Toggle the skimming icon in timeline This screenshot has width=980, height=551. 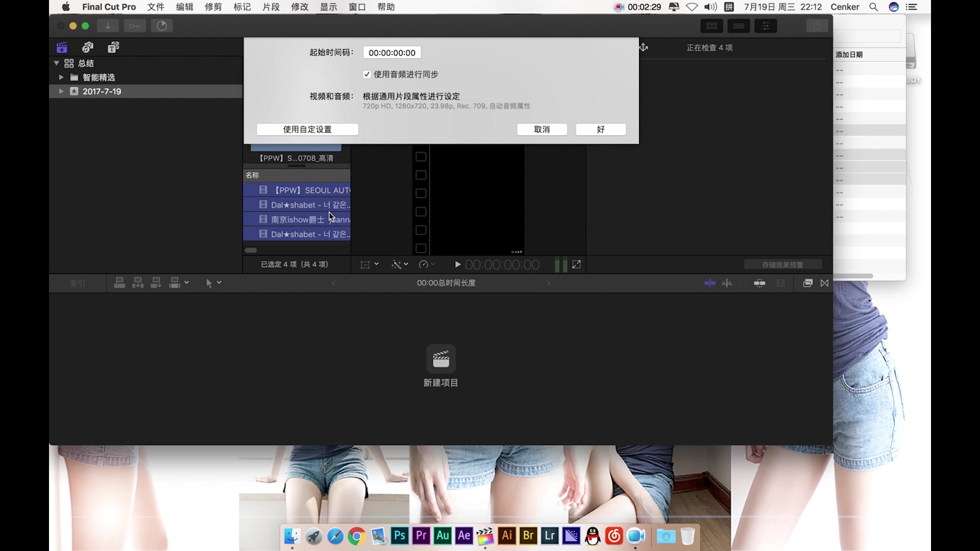[x=709, y=283]
